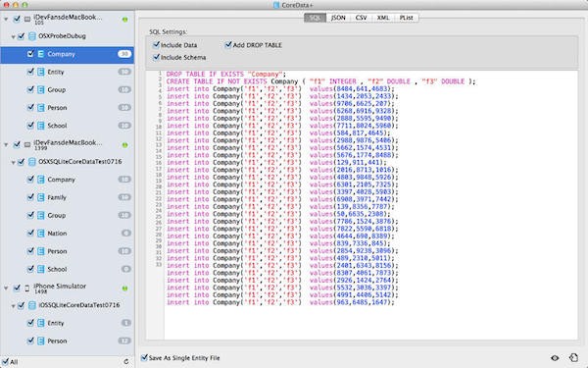The height and width of the screenshot is (368, 588).
Task: Switch to the JSON export tab
Action: coord(338,18)
